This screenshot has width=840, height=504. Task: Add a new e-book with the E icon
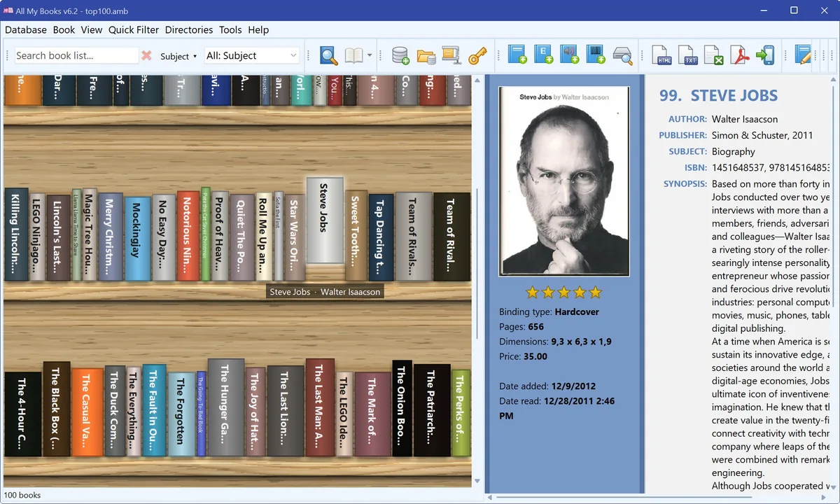544,55
